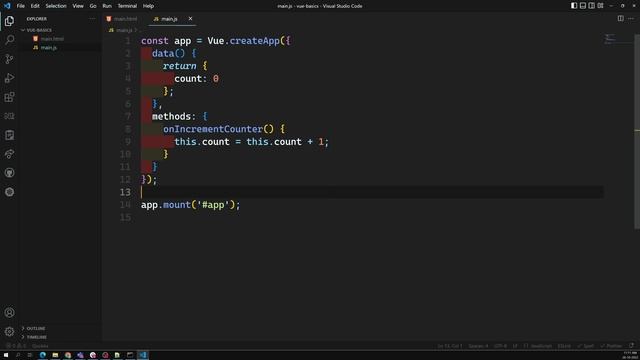The image size is (640, 360).
Task: Open Source Control view
Action: click(9, 59)
